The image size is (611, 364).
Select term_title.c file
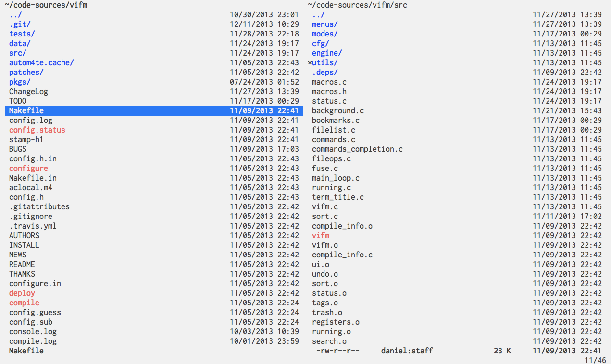[338, 197]
